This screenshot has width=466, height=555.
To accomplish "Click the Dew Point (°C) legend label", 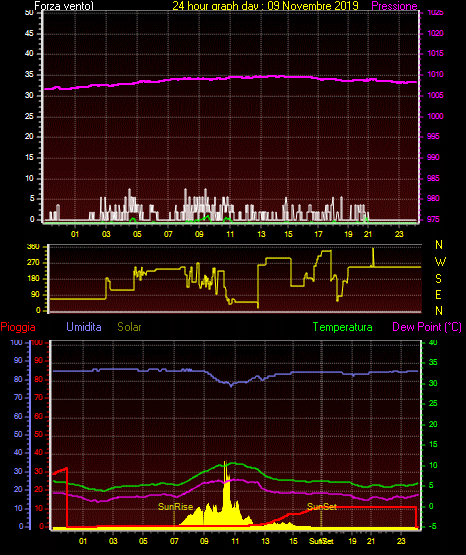I will [427, 327].
